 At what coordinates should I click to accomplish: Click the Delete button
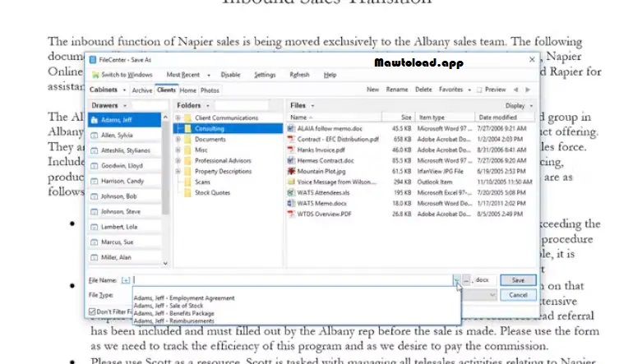pyautogui.click(x=423, y=90)
